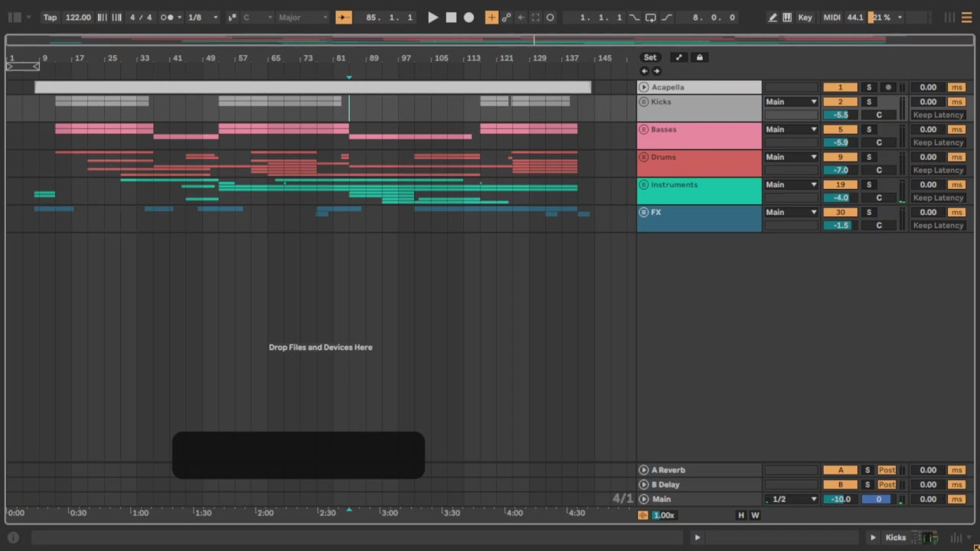980x551 pixels.
Task: Adjust the FX track volume at -1.5
Action: (840, 226)
